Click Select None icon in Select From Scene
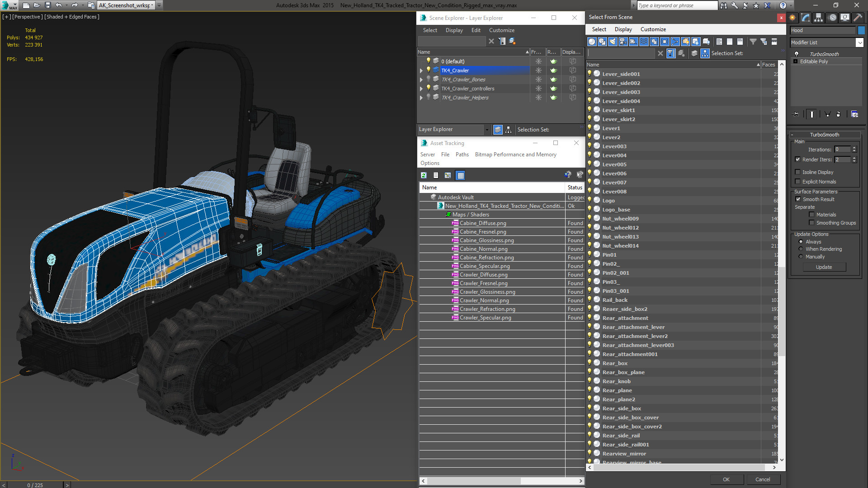868x488 pixels. click(730, 42)
